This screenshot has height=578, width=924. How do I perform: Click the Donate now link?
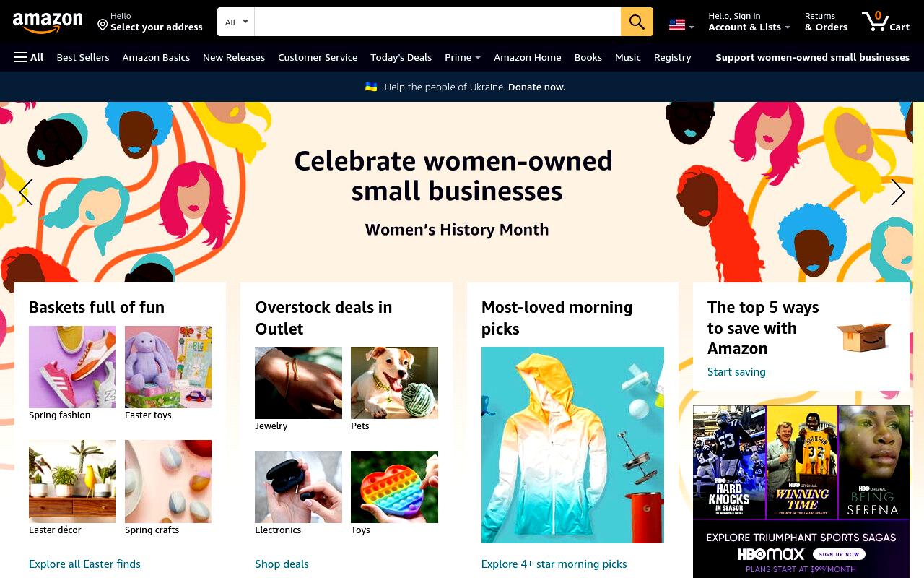(536, 87)
